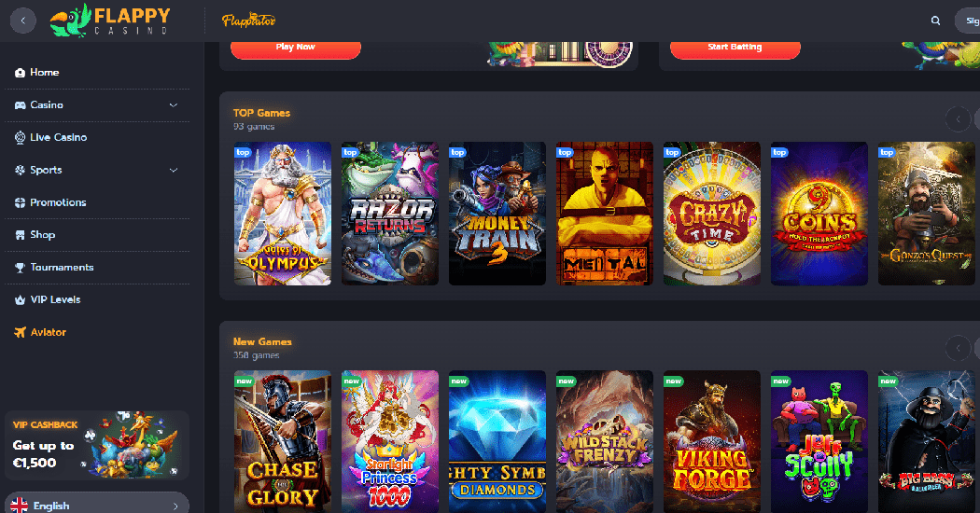Expand the Sports submenu chevron

pos(173,170)
